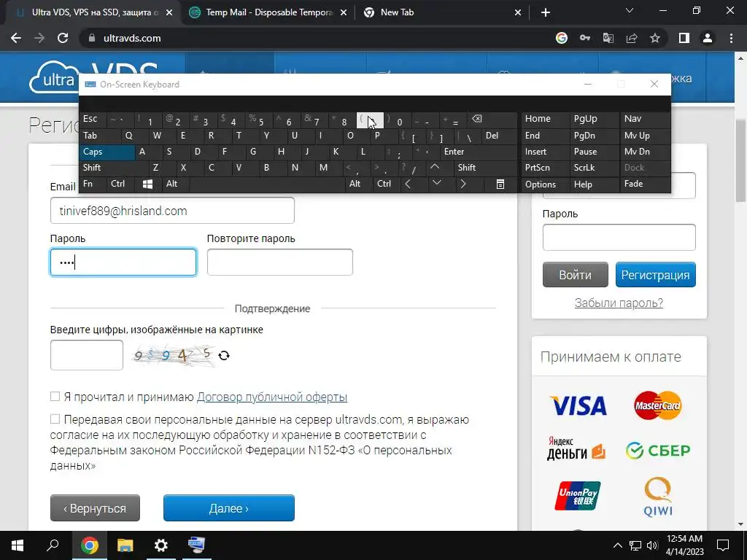This screenshot has height=560, width=747.
Task: Click ultra VDS cloud logo
Action: 53,77
